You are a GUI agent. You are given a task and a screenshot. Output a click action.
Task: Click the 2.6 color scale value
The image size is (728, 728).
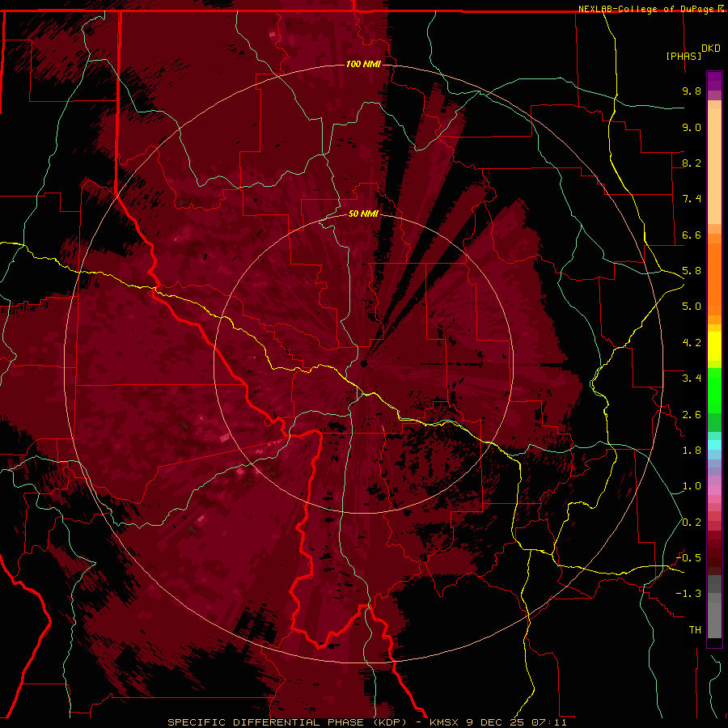(x=692, y=415)
